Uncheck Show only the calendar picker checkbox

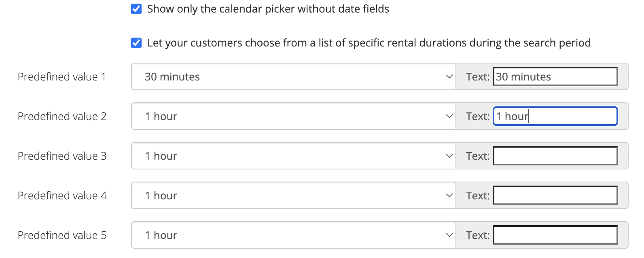[136, 9]
